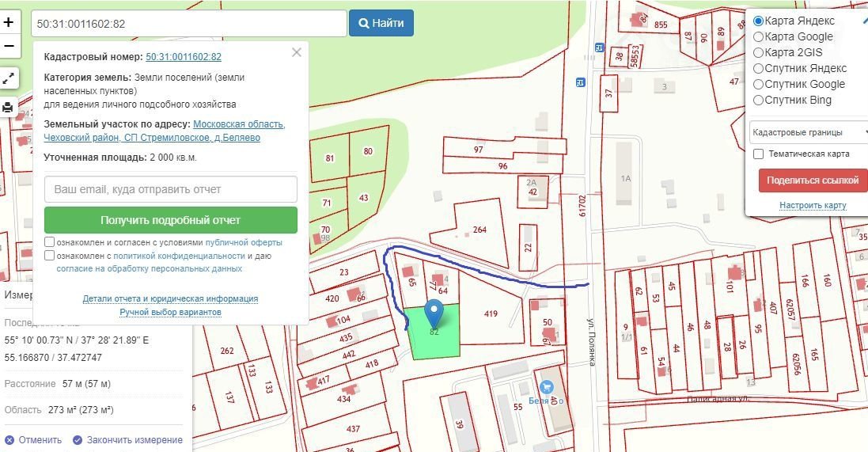The height and width of the screenshot is (452, 868).
Task: Open the Кадастровые границы dropdown
Action: 809,132
